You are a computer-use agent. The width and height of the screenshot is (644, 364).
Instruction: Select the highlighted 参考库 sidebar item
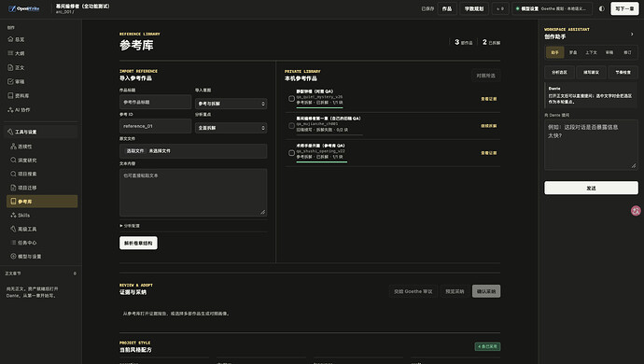point(42,201)
